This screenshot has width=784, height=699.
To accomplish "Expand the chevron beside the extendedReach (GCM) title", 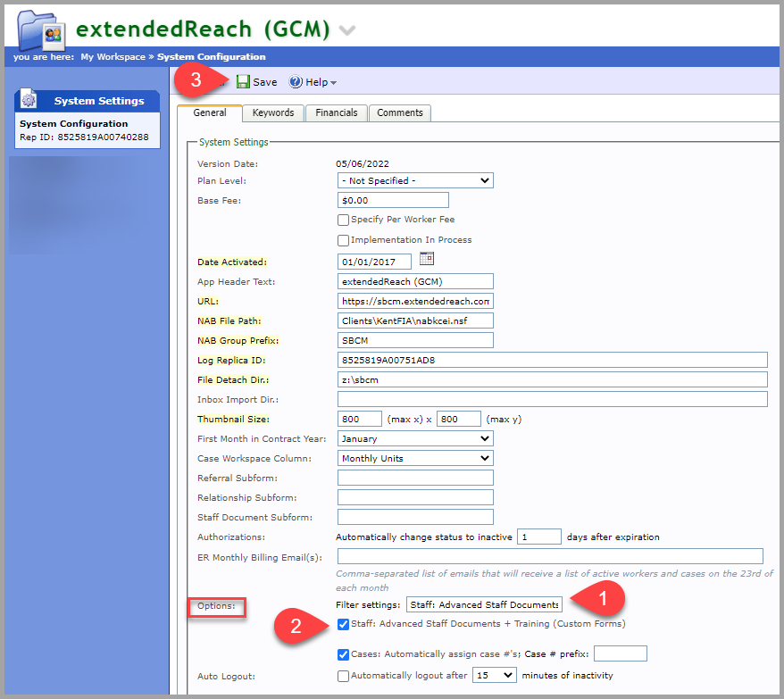I will click(x=347, y=30).
